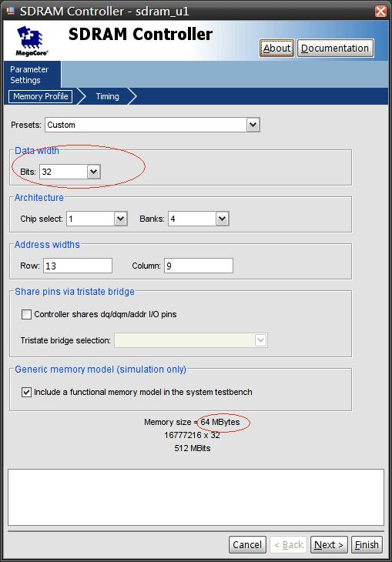The width and height of the screenshot is (392, 562).
Task: Cancel the SDRAM Controller dialog
Action: pos(247,545)
